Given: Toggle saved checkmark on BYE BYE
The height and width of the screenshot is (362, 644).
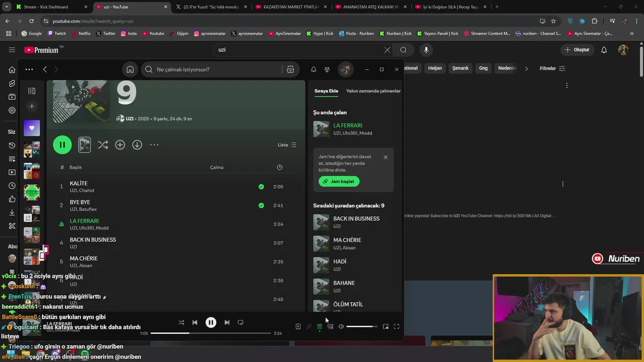Looking at the screenshot, I should [x=261, y=205].
